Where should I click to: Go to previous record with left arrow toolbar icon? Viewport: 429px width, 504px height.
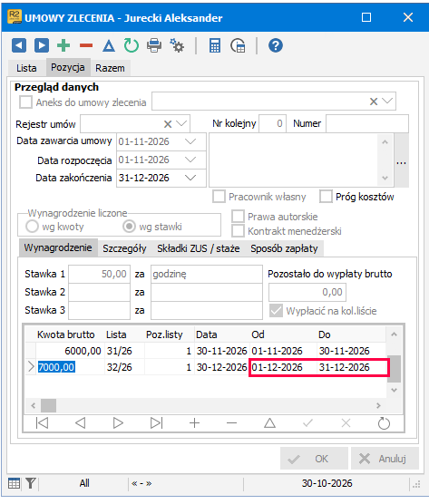pos(19,45)
